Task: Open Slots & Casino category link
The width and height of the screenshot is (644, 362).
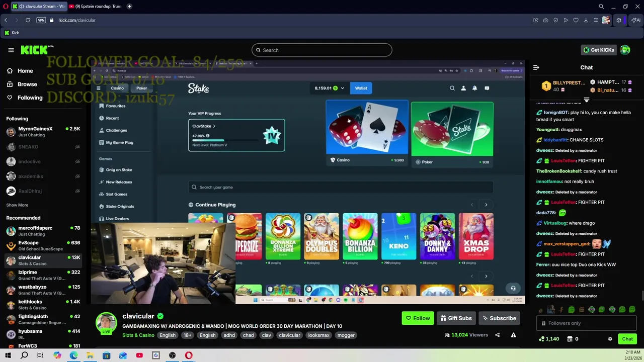Action: click(x=138, y=335)
